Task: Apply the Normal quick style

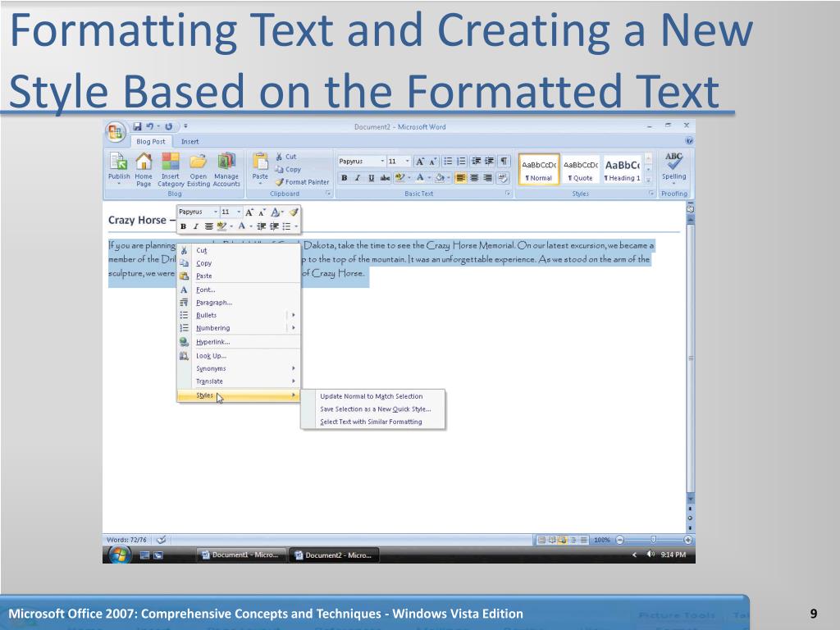Action: (x=539, y=170)
